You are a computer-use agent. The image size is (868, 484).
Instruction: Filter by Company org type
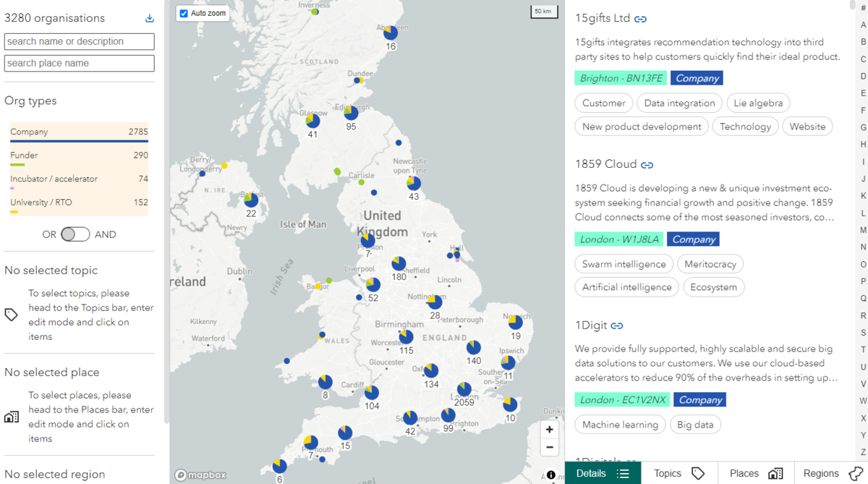coord(79,133)
